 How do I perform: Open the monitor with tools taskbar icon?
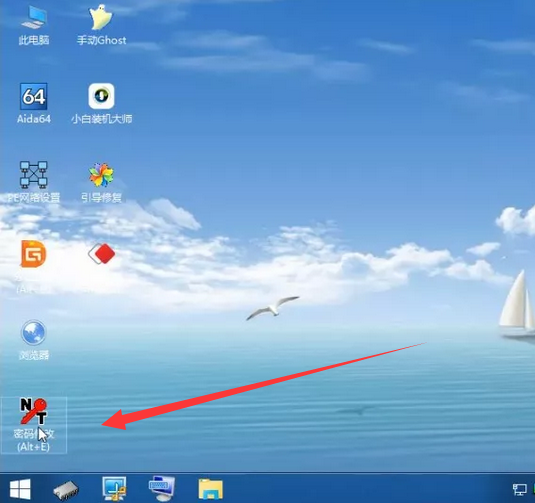114,489
